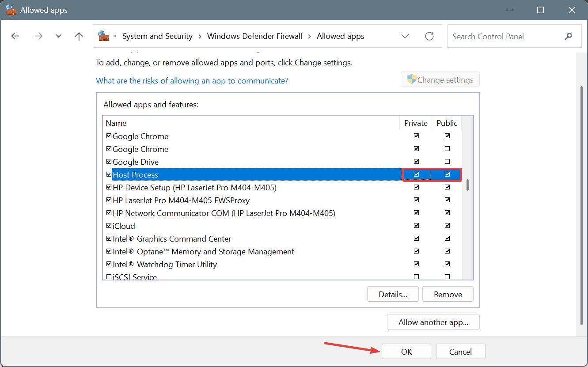588x367 pixels.
Task: Go to System and Security breadcrumb
Action: coord(157,36)
